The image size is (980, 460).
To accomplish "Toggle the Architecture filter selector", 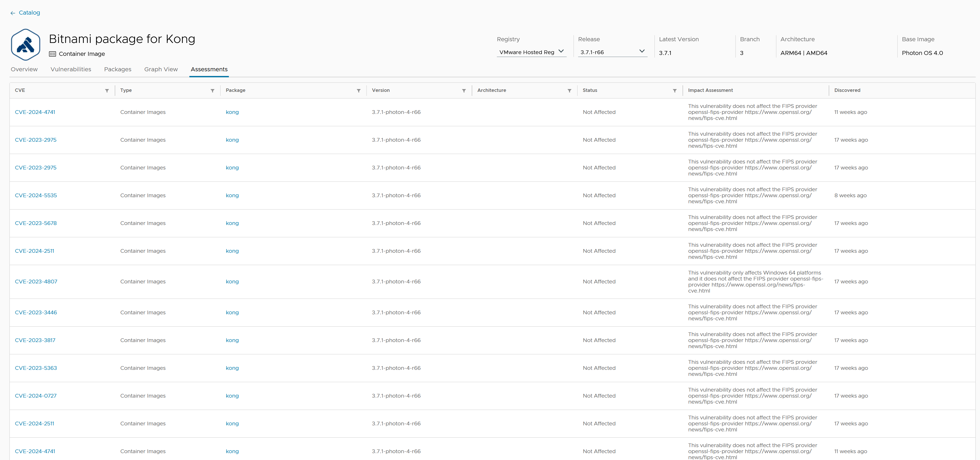I will (568, 90).
